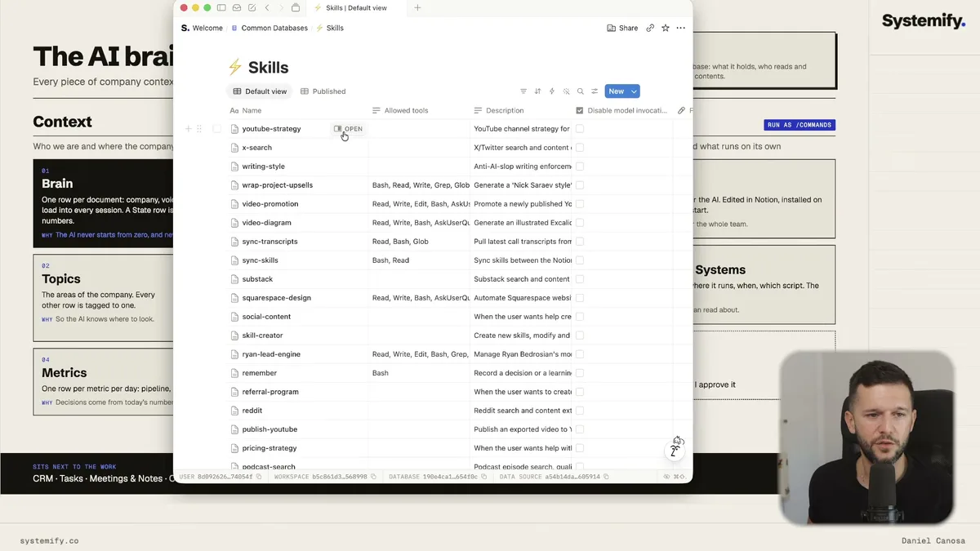Screen dimensions: 980x551
Task: Open view settings sliders icon
Action: point(595,91)
